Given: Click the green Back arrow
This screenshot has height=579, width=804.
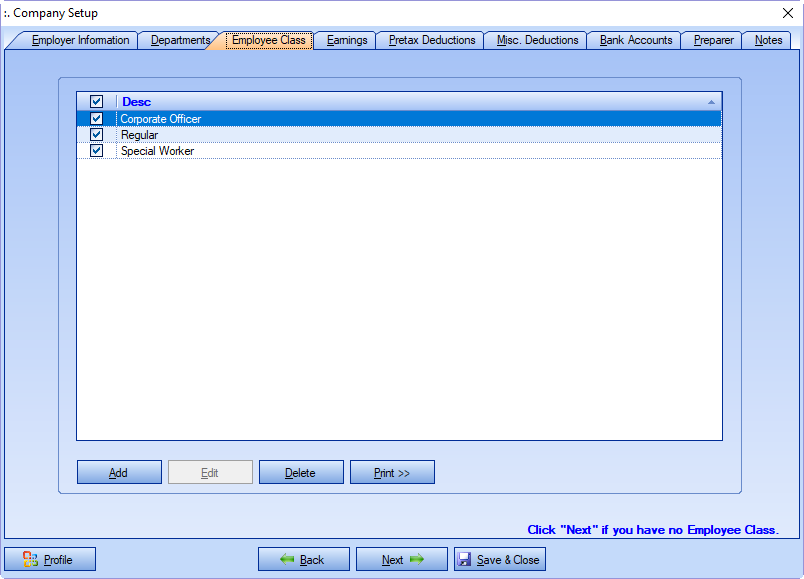Looking at the screenshot, I should (286, 559).
